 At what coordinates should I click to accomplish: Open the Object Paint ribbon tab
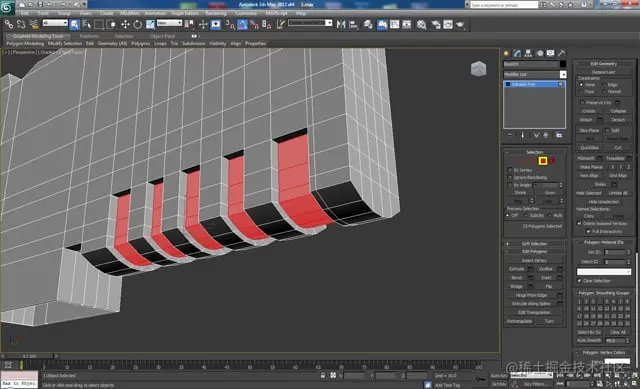click(x=162, y=36)
